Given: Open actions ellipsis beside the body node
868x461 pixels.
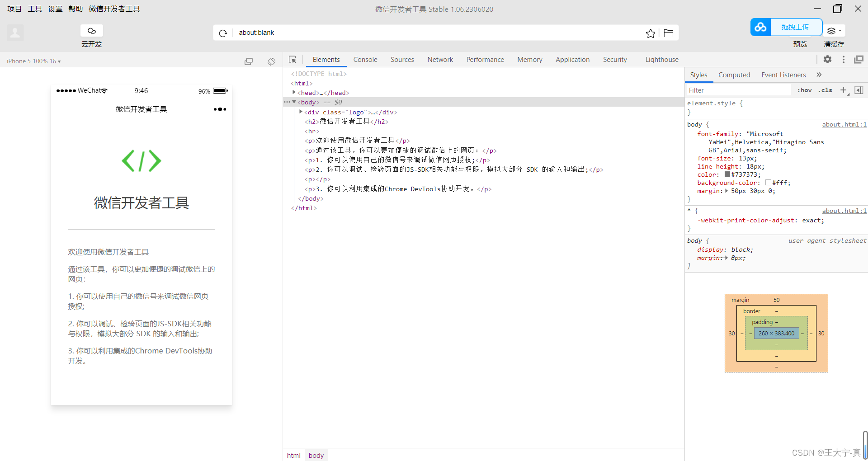Looking at the screenshot, I should click(x=287, y=102).
